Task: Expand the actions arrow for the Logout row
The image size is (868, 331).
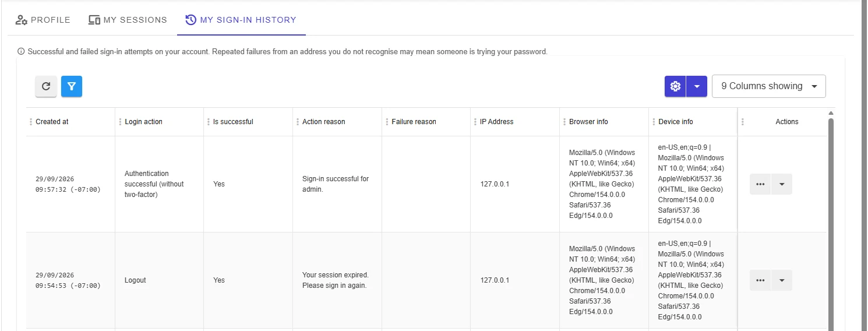Action: pyautogui.click(x=782, y=280)
